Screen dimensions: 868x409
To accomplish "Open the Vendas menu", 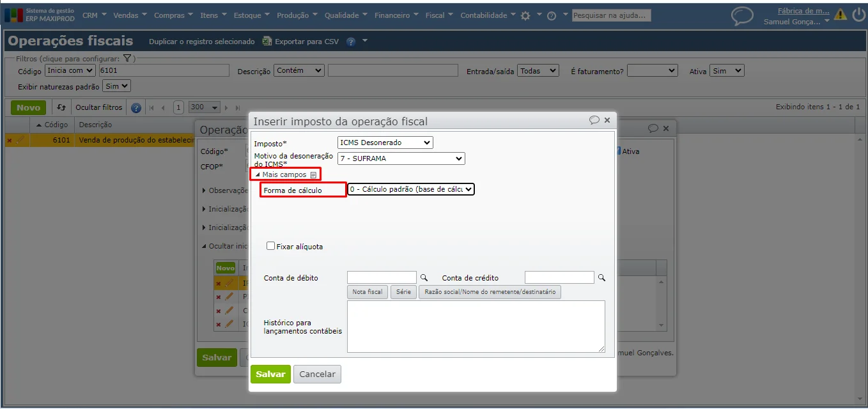I will [x=130, y=15].
